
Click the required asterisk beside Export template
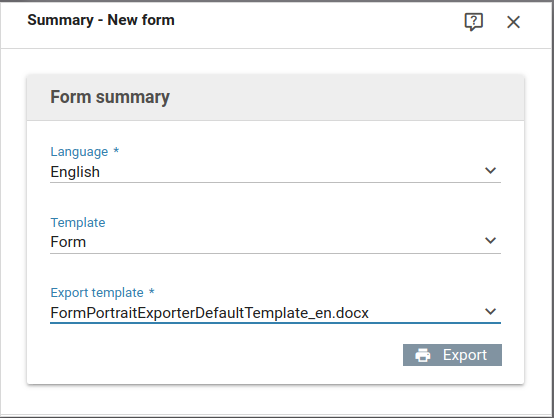(x=152, y=292)
